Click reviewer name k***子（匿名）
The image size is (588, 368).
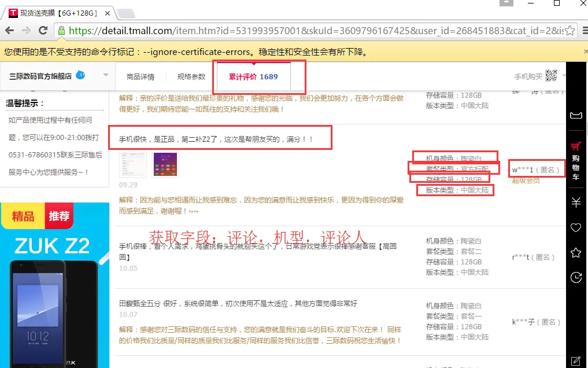(x=536, y=322)
